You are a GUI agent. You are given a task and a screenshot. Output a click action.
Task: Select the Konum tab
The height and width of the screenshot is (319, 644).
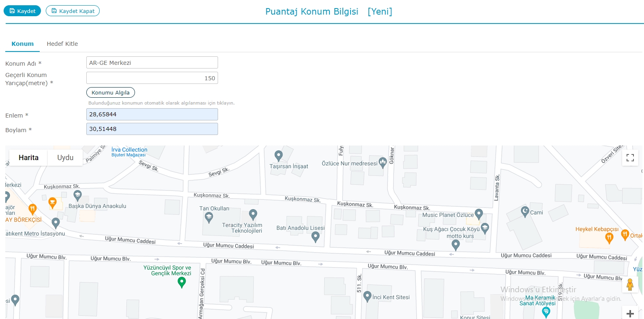22,44
